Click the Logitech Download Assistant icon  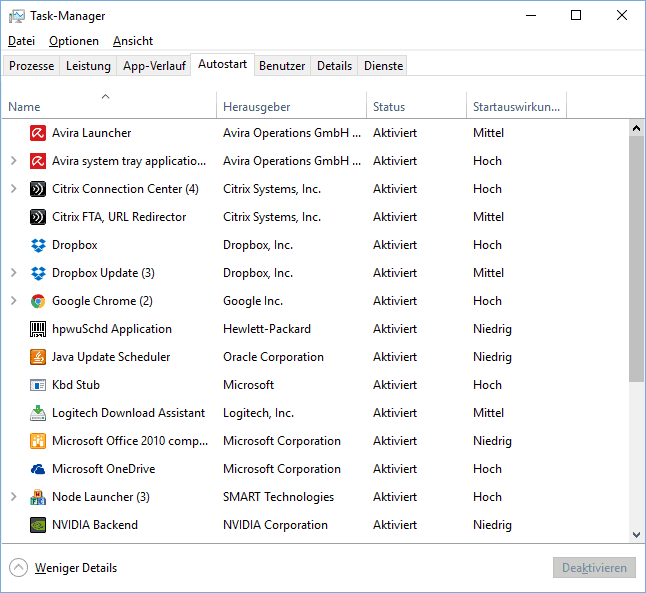click(38, 413)
